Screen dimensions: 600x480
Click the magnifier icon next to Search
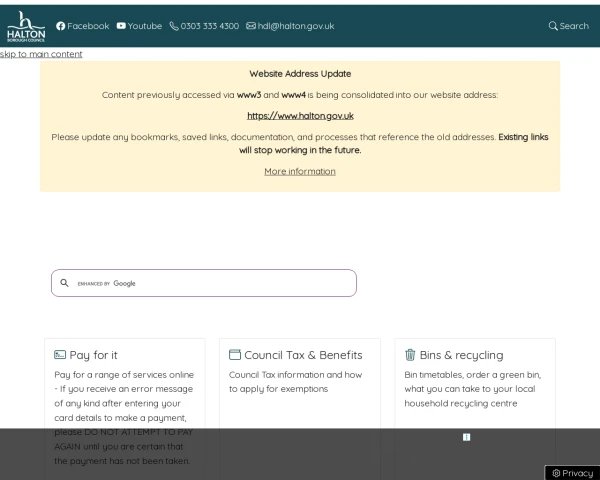tap(553, 26)
